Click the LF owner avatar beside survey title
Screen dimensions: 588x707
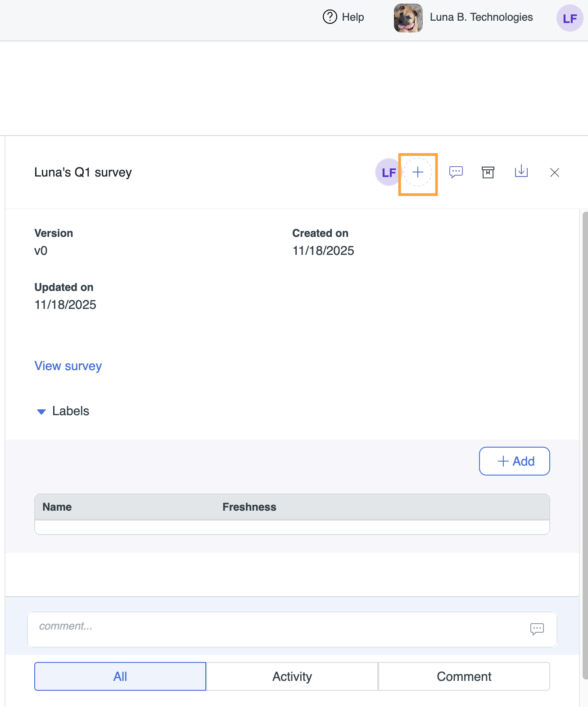(388, 172)
